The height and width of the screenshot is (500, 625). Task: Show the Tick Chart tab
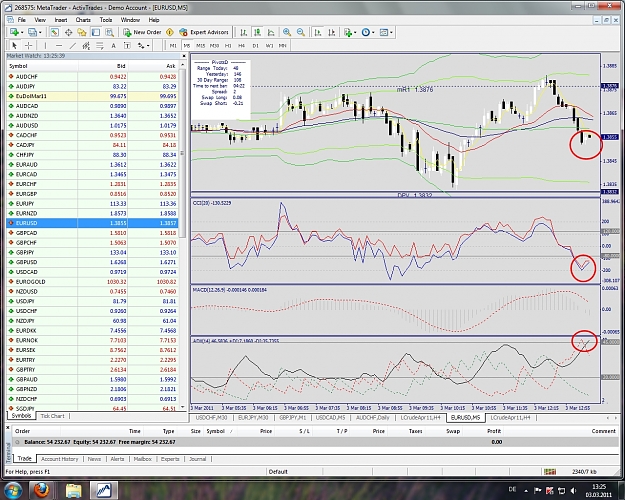(52, 416)
